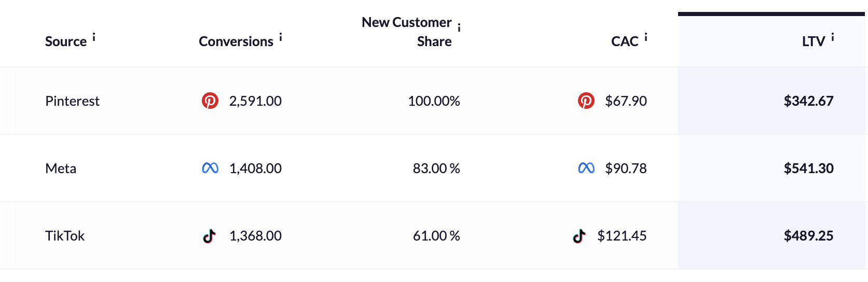Click the Meta logo beside $90.78

coord(586,168)
